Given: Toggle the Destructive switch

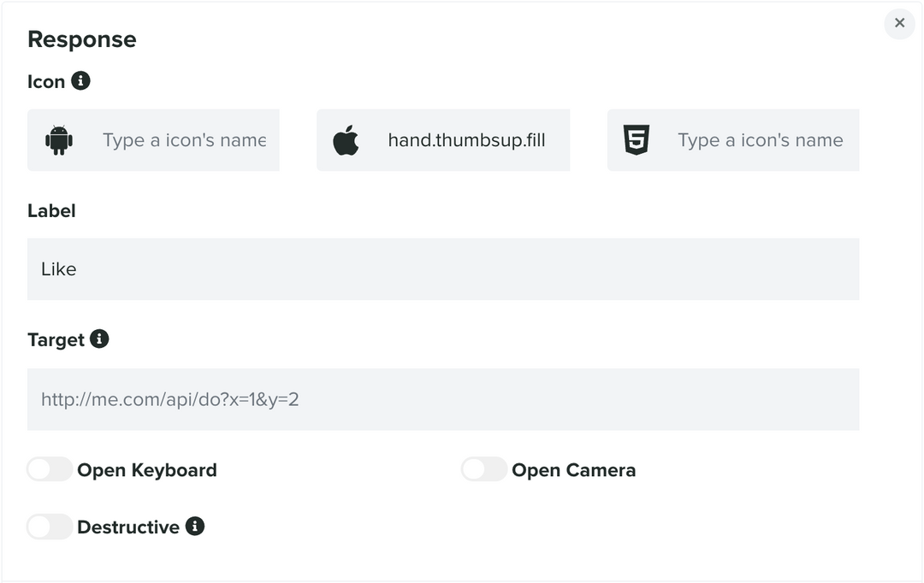Looking at the screenshot, I should pos(50,527).
